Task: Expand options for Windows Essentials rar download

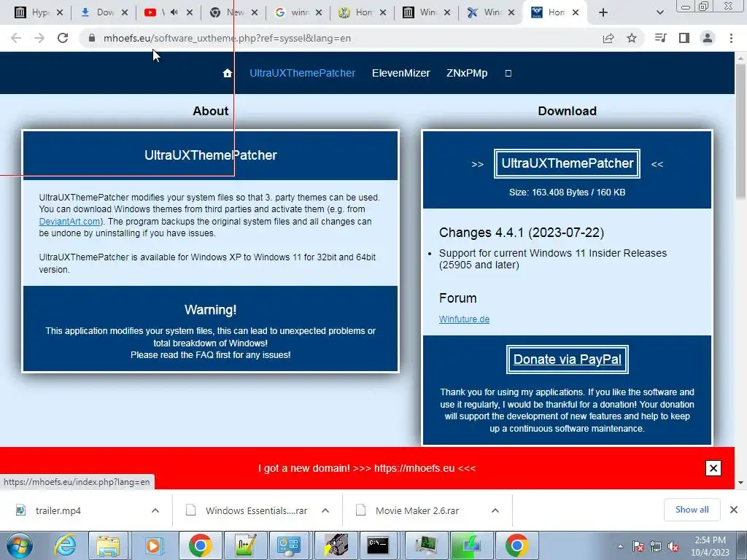Action: [325, 510]
